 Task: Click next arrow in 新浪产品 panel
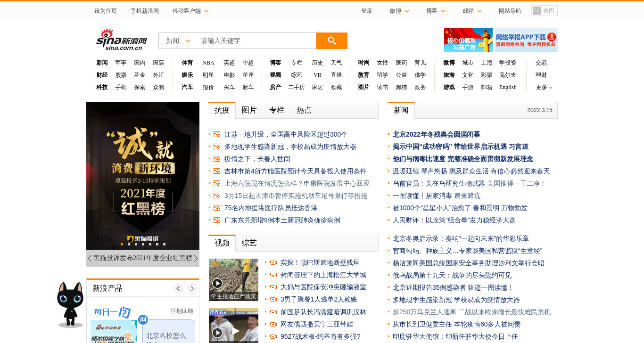(x=192, y=288)
